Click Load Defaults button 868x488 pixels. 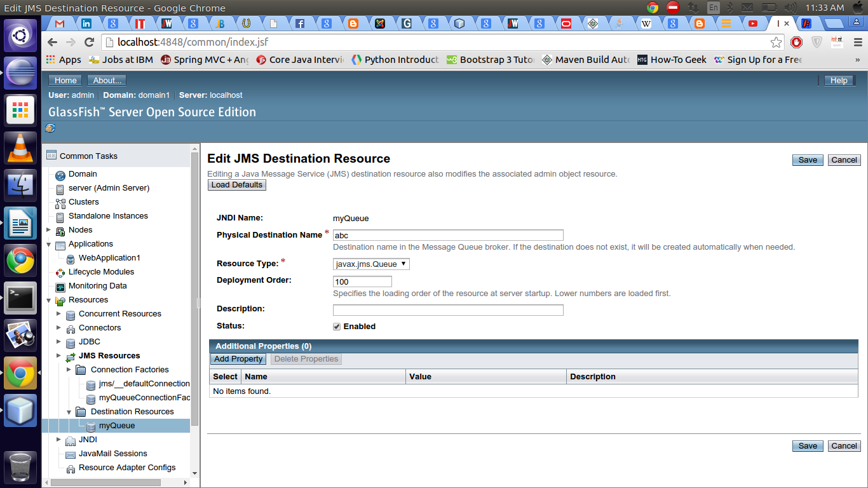pyautogui.click(x=237, y=185)
